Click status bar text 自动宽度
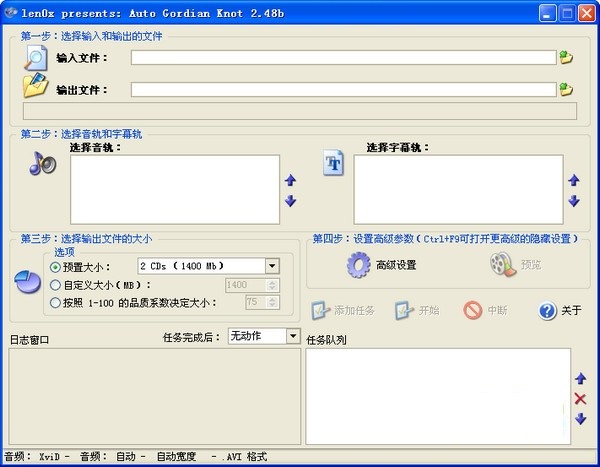Image resolution: width=600 pixels, height=467 pixels. (x=176, y=457)
